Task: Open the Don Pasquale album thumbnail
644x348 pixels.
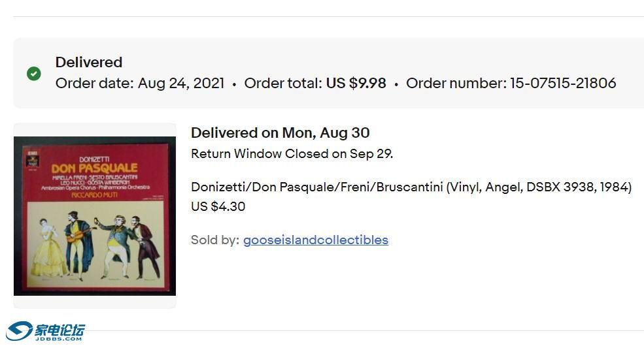Action: click(95, 215)
